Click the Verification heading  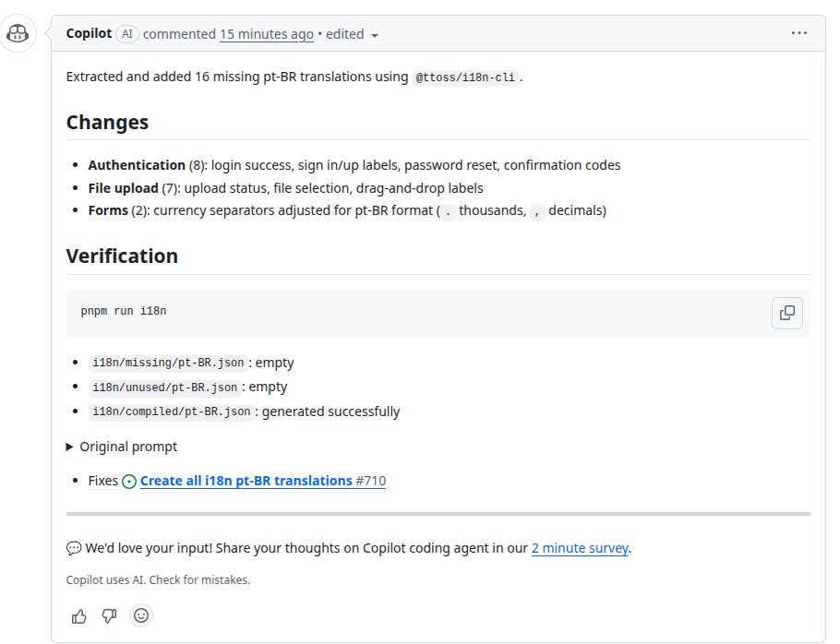122,256
